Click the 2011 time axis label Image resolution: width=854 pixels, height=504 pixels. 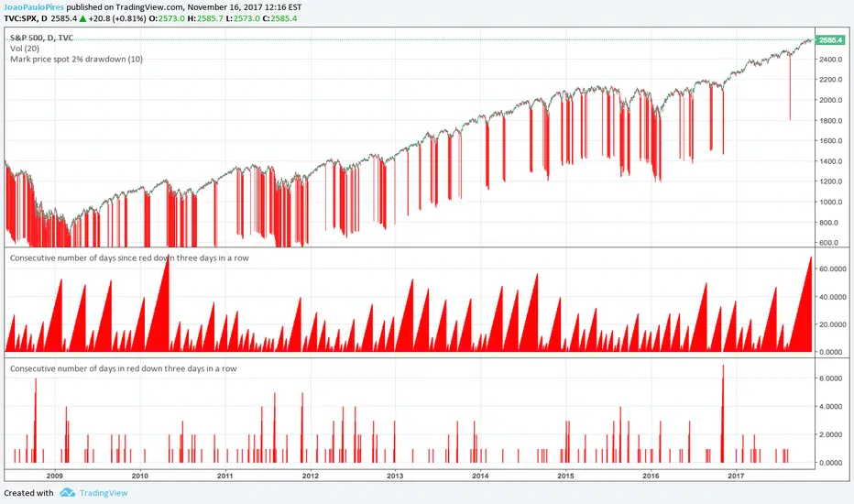224,476
